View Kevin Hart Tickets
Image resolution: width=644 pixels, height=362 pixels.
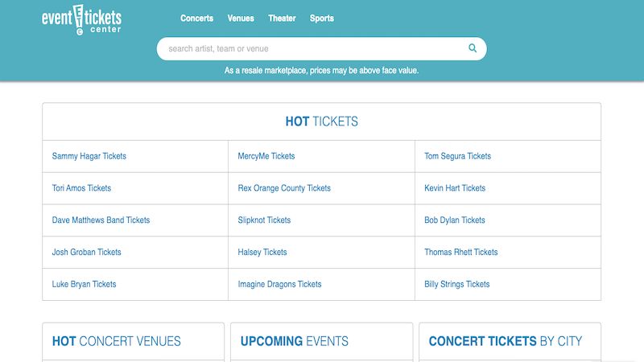coord(455,188)
